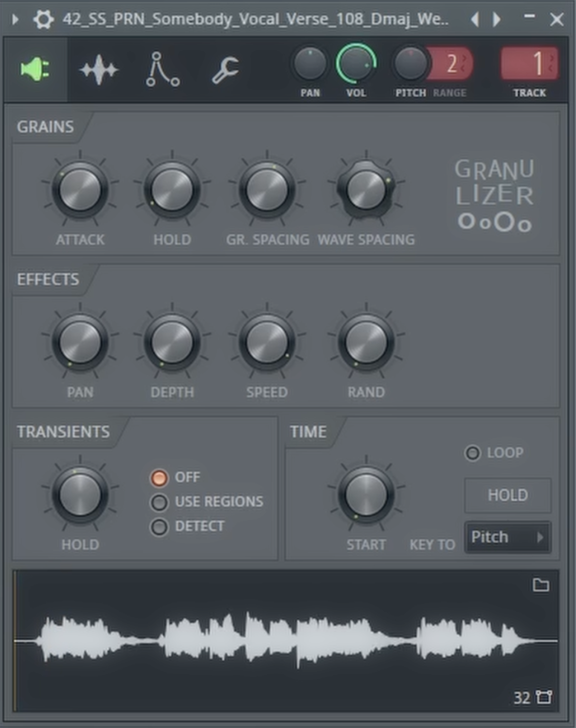The height and width of the screenshot is (728, 576).
Task: Open the KEY TO Pitch dropdown
Action: click(507, 537)
